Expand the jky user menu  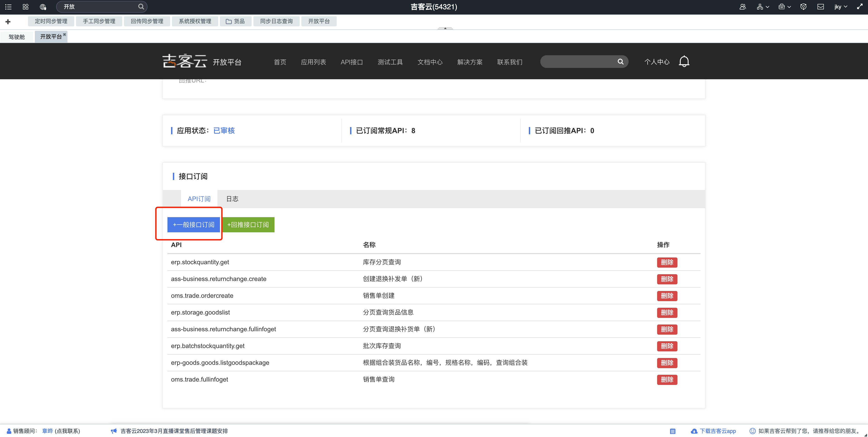click(841, 7)
